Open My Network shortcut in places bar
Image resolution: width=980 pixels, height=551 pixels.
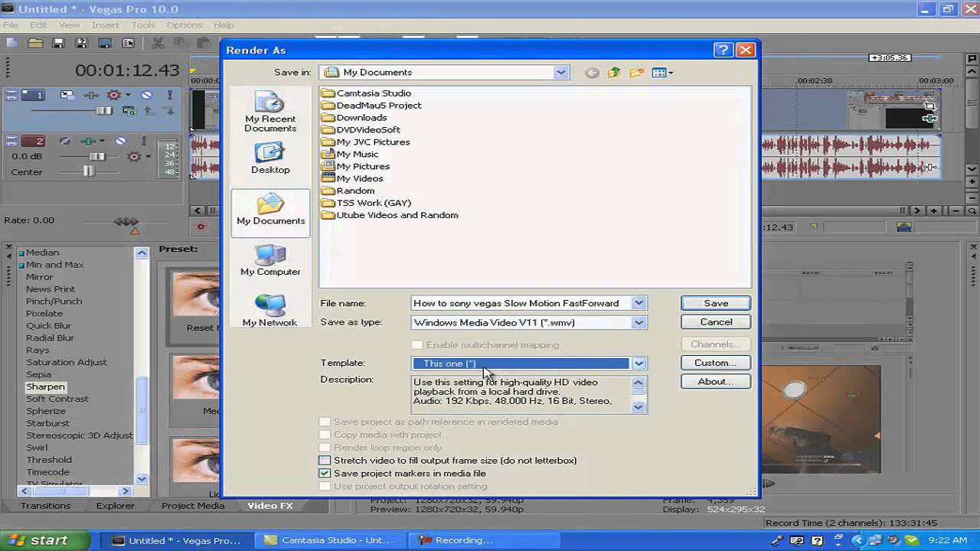(x=270, y=311)
